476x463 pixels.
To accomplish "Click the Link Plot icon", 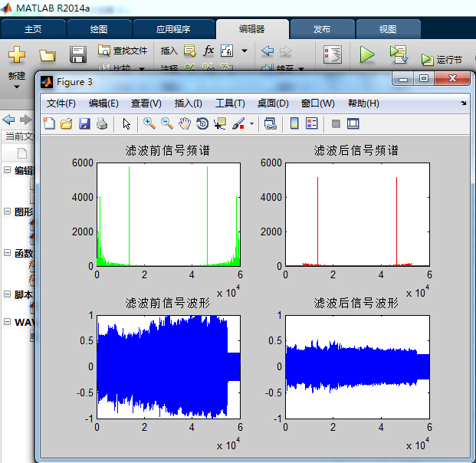I will [x=270, y=123].
